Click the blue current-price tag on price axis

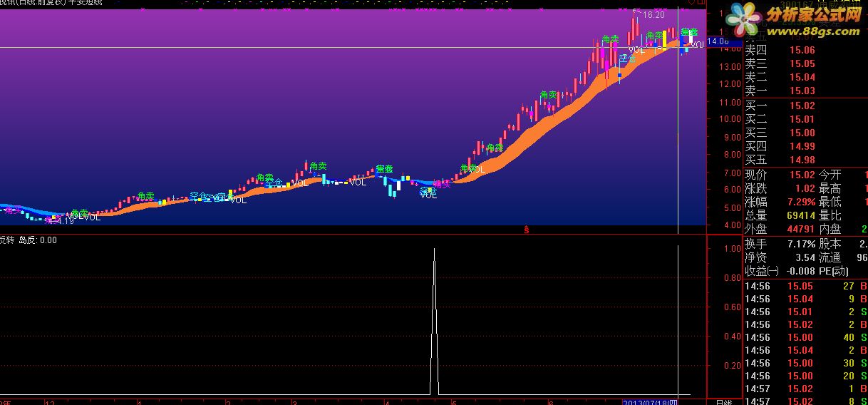point(724,42)
